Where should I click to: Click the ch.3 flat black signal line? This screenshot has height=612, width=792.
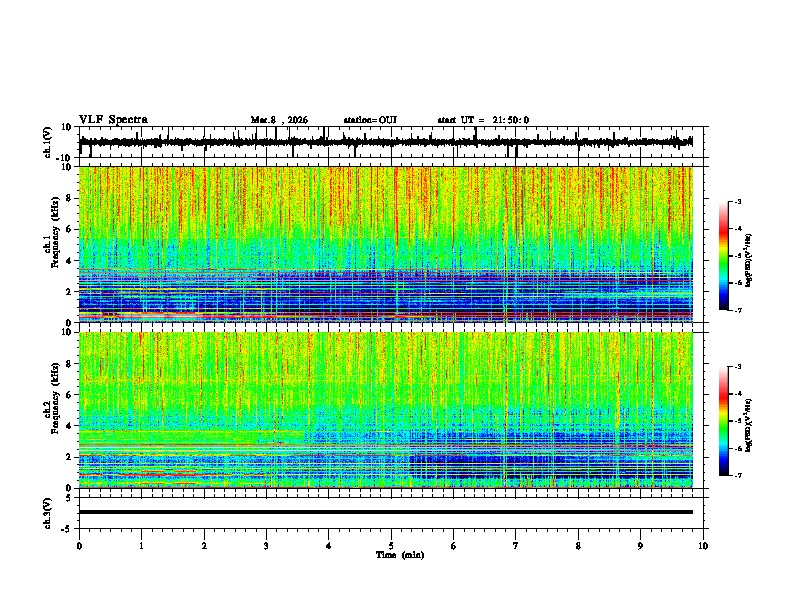385,512
